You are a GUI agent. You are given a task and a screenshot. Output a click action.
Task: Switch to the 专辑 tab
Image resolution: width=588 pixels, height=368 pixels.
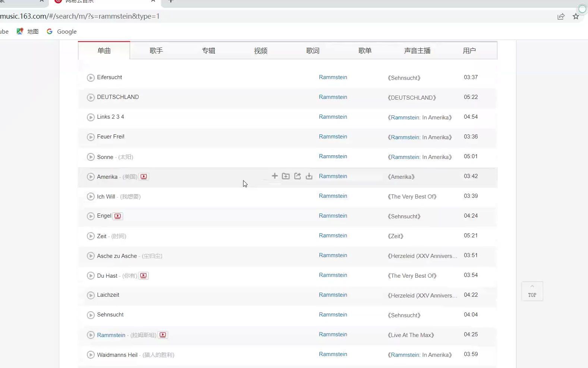pyautogui.click(x=208, y=50)
